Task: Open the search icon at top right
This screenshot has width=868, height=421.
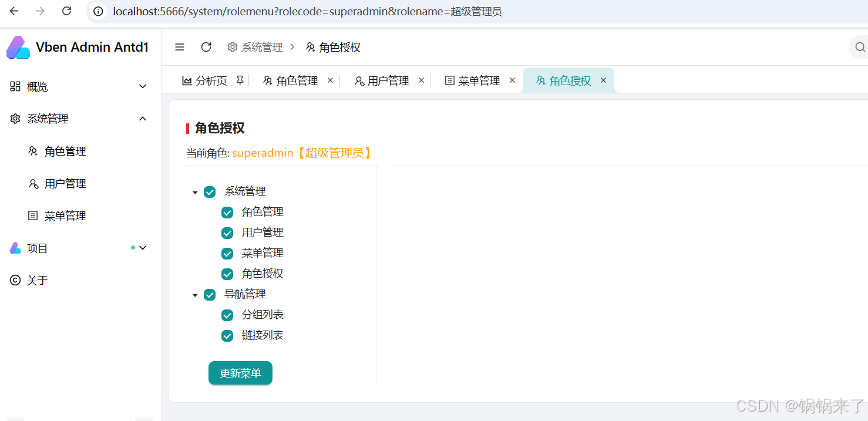Action: click(x=859, y=46)
